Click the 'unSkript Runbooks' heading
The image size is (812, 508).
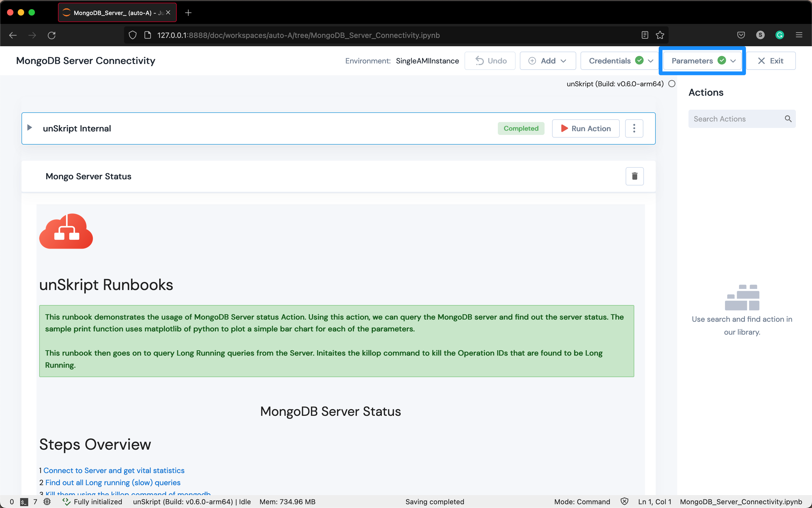(x=106, y=285)
